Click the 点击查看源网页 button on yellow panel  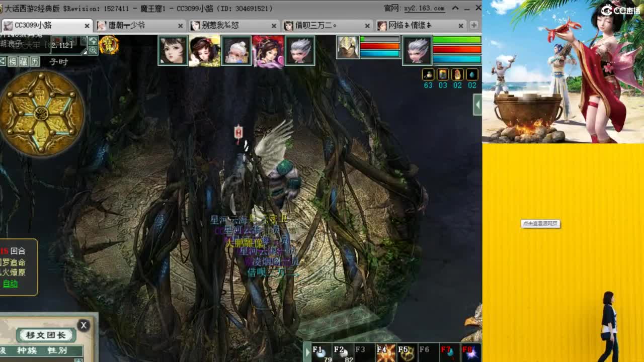pos(540,224)
